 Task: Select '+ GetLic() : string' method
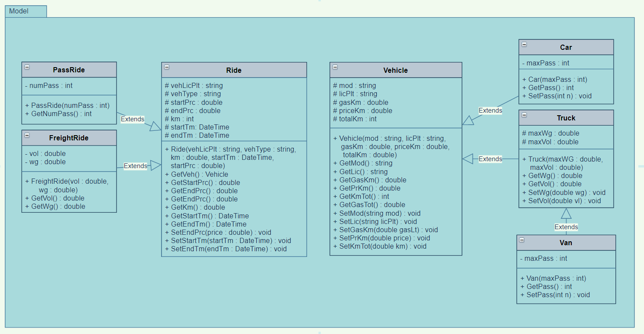360,172
